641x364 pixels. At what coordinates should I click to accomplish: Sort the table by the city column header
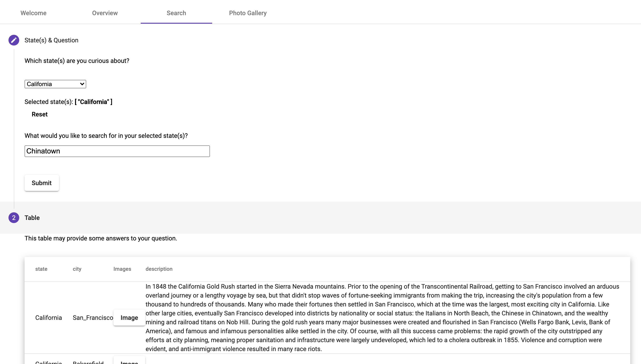[77, 269]
